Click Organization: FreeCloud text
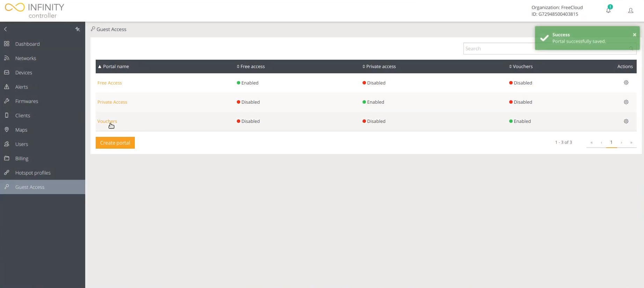This screenshot has width=644, height=288. click(557, 7)
